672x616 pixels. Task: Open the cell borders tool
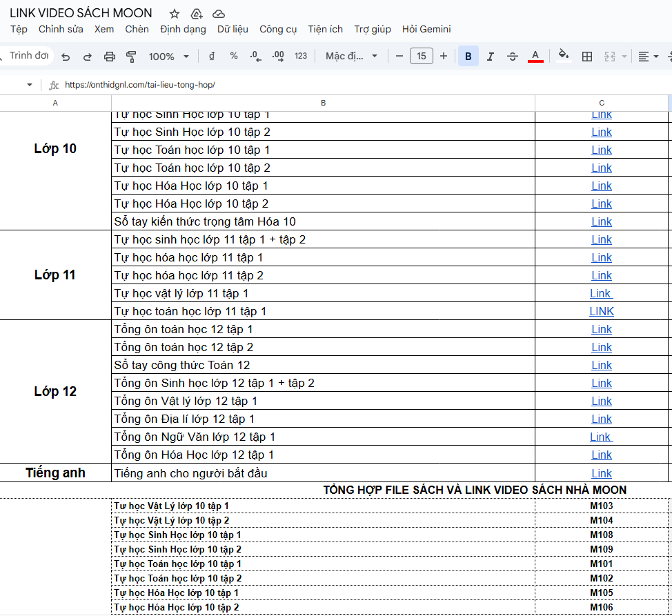coord(587,57)
